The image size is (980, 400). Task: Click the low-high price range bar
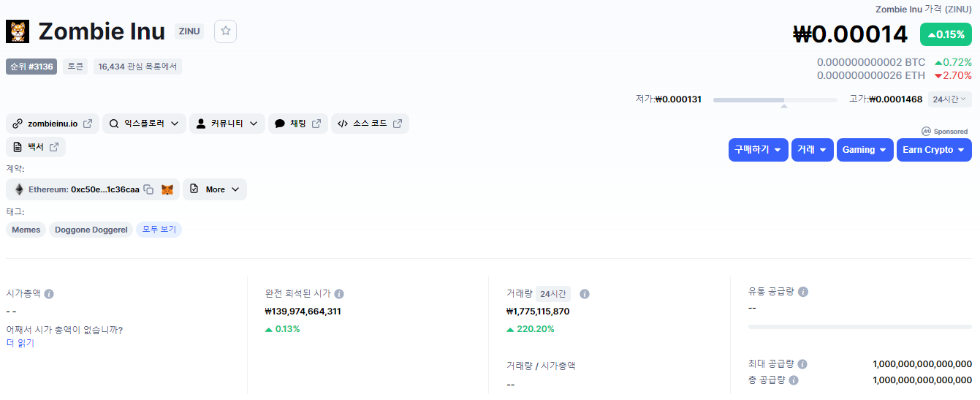click(775, 99)
